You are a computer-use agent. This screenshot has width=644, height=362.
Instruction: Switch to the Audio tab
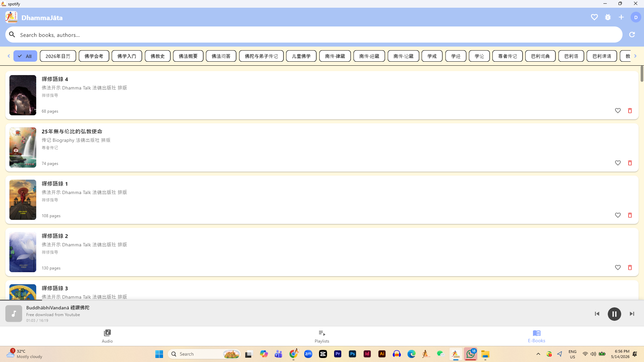pyautogui.click(x=107, y=336)
